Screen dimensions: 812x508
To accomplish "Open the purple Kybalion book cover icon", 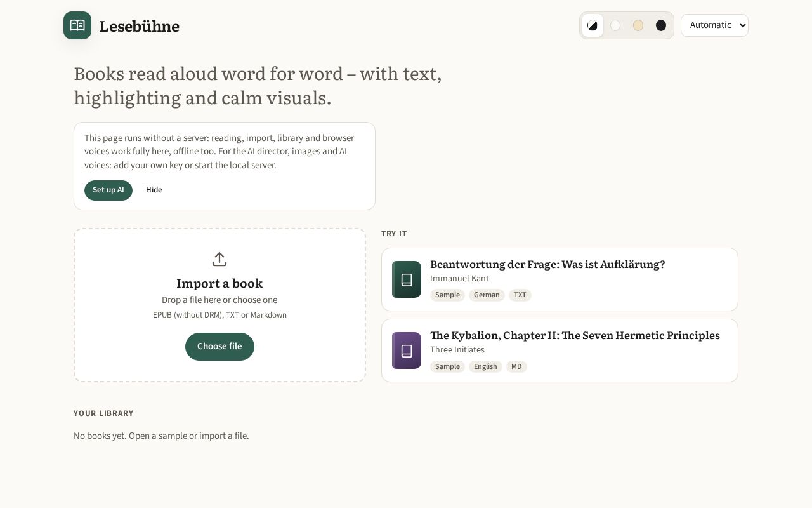I will pyautogui.click(x=407, y=351).
